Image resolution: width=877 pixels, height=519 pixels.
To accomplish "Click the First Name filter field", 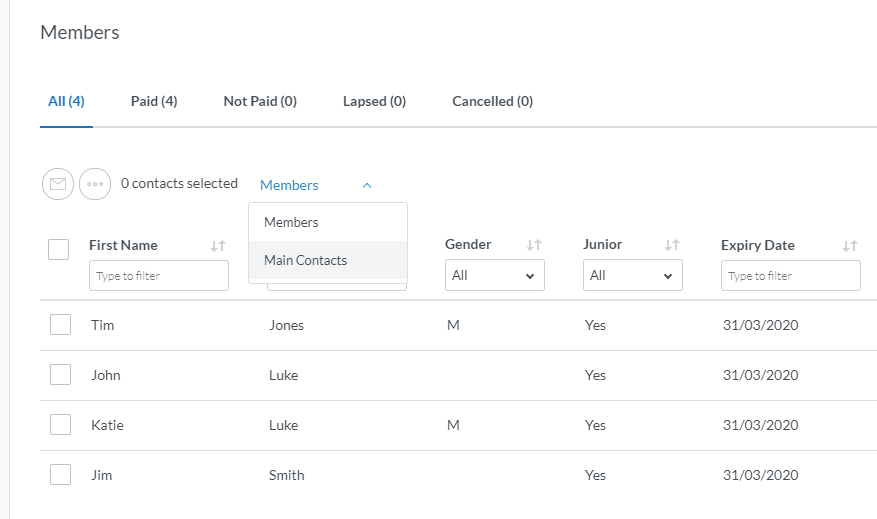I will click(158, 276).
